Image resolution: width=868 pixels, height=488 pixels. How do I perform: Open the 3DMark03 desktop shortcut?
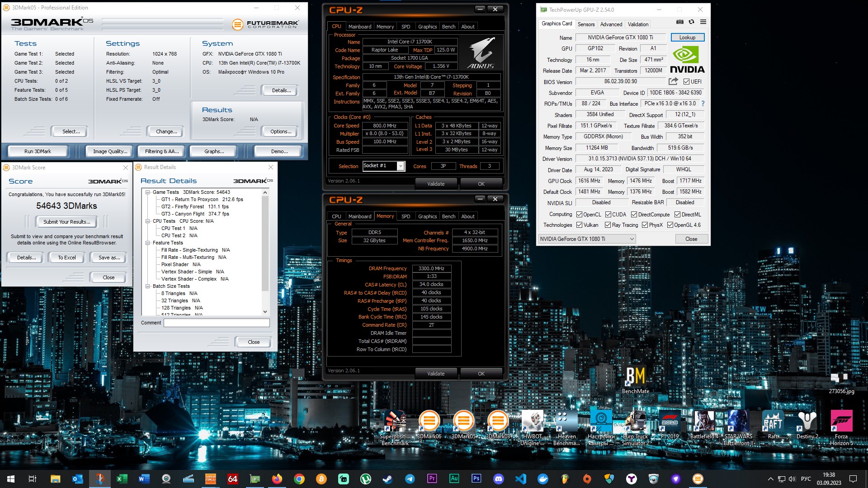pyautogui.click(x=498, y=425)
